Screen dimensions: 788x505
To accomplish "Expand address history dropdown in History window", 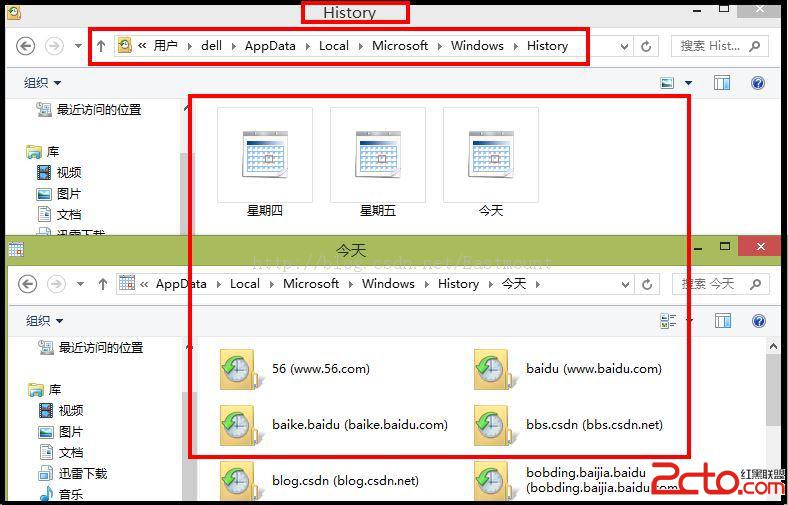I will [624, 47].
